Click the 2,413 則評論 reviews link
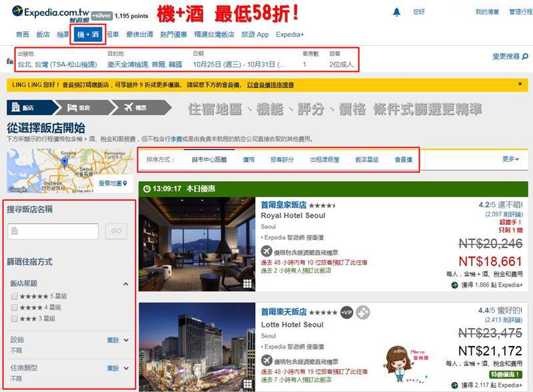Image resolution: width=533 pixels, height=392 pixels. point(504,320)
